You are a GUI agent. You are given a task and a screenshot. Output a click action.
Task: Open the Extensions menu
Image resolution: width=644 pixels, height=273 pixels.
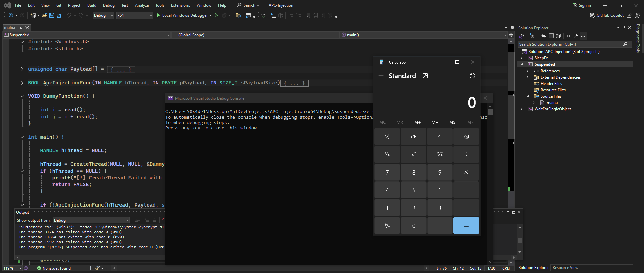point(180,5)
